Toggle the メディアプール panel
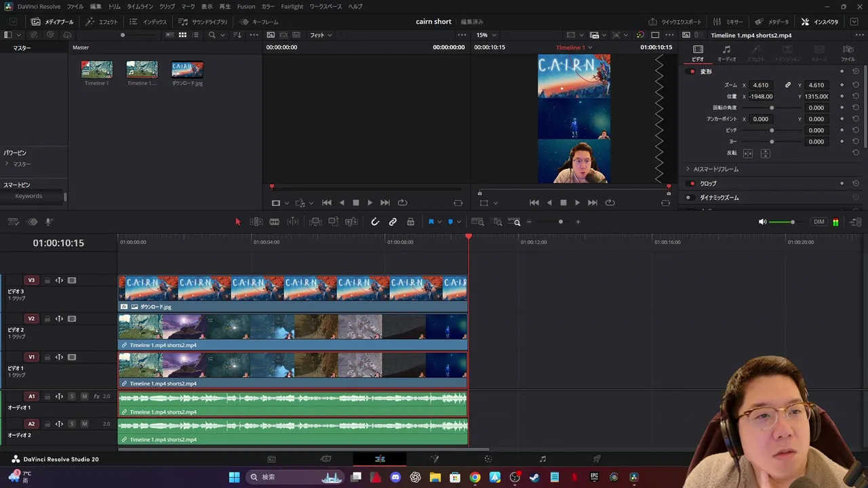This screenshot has height=488, width=868. tap(53, 22)
